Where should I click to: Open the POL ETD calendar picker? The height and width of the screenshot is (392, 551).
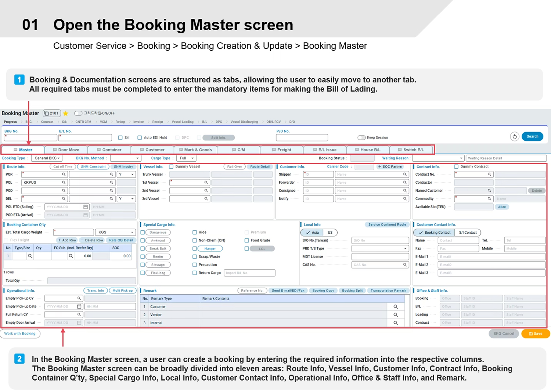(x=86, y=207)
